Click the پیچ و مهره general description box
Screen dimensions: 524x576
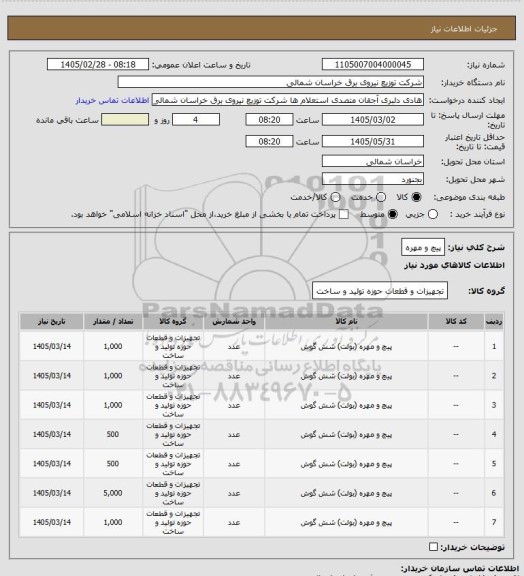(x=423, y=248)
